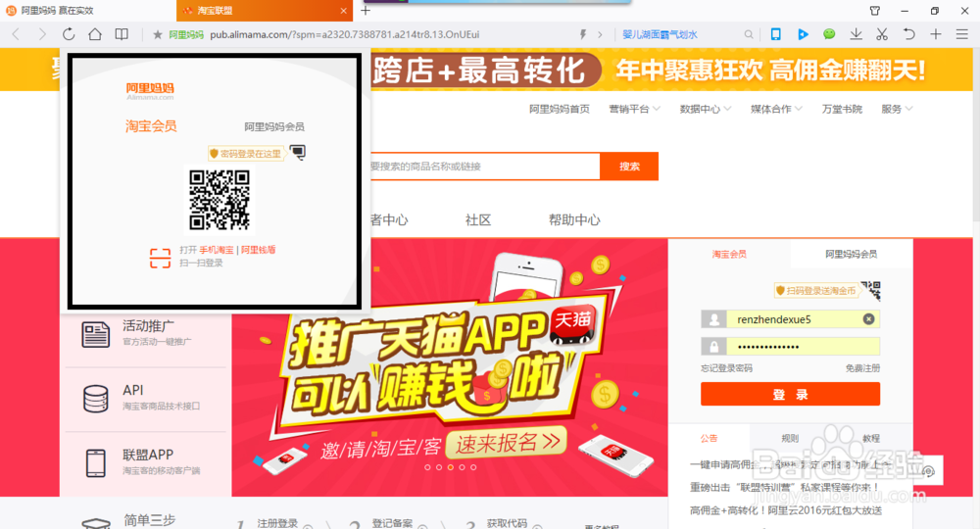This screenshot has height=529, width=980.
Task: Open downloads arrow icon
Action: click(857, 34)
